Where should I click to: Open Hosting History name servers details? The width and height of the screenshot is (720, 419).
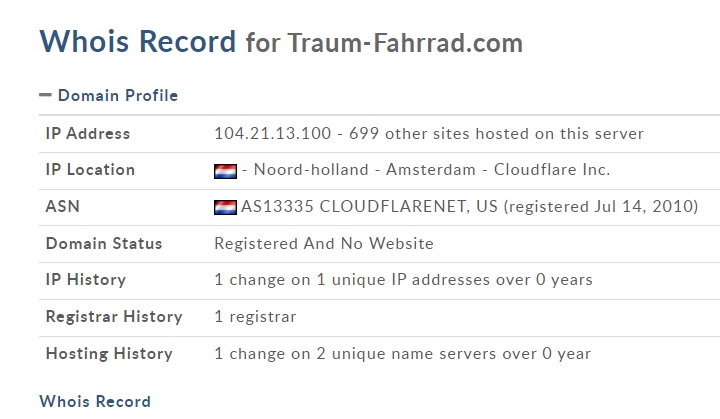[x=402, y=354]
